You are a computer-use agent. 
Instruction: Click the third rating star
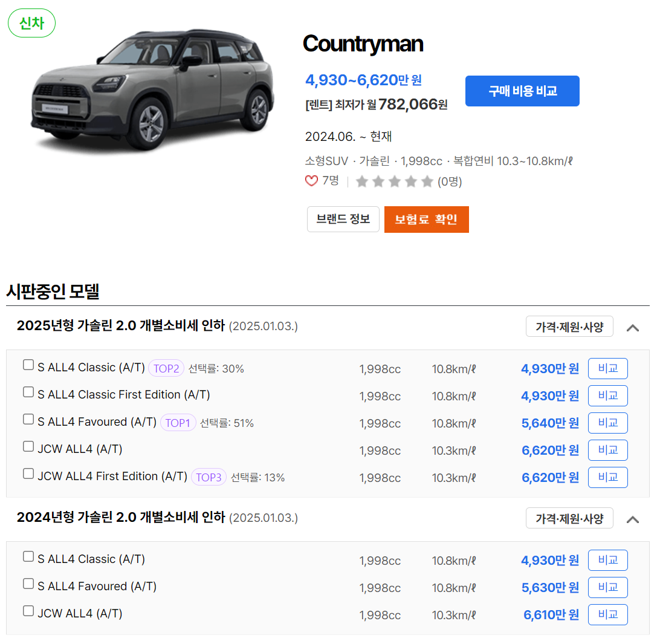point(395,181)
